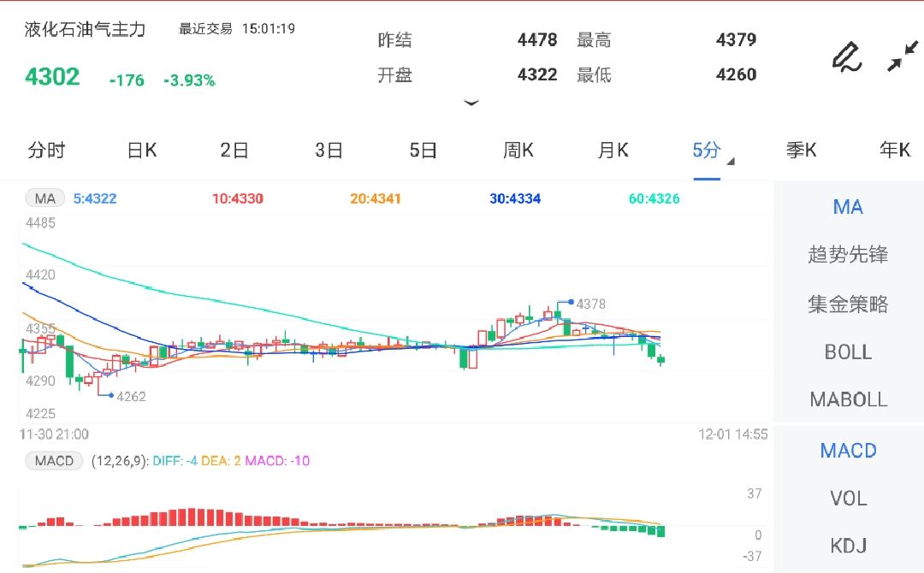Click the percent change -3.93%
Screen dimensions: 924x573
pos(189,80)
